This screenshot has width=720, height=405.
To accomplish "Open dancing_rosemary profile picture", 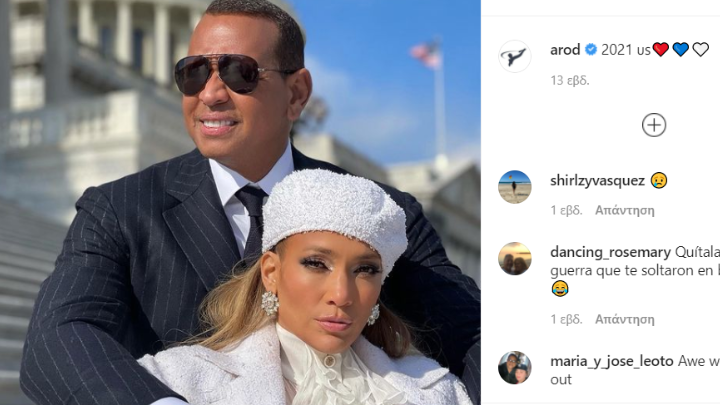I will click(x=515, y=259).
